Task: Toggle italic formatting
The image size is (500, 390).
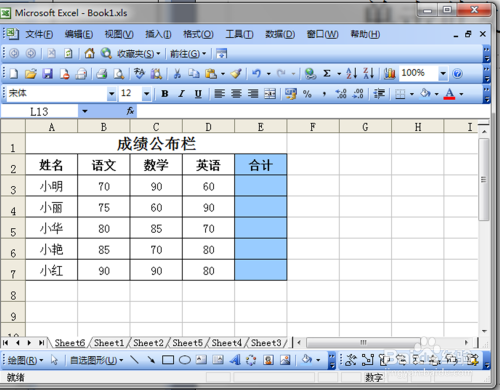Action: coord(181,94)
